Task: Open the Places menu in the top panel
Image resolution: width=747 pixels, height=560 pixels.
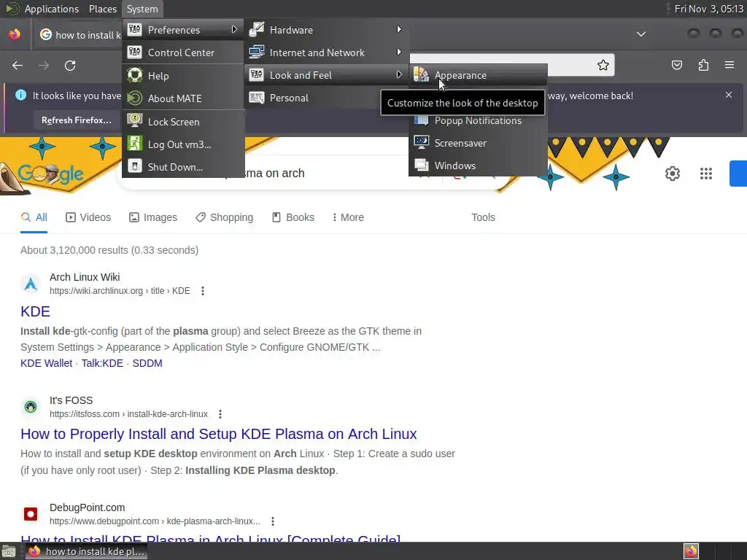Action: tap(103, 9)
